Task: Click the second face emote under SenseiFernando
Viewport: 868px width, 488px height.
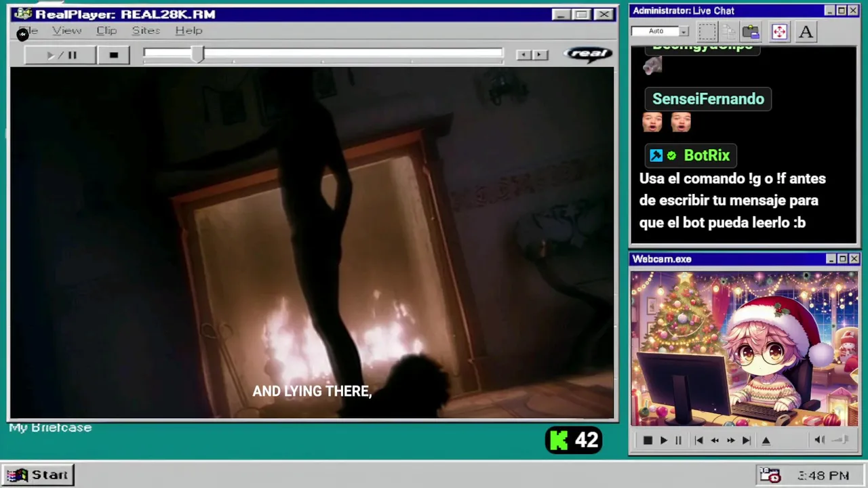Action: [x=680, y=122]
